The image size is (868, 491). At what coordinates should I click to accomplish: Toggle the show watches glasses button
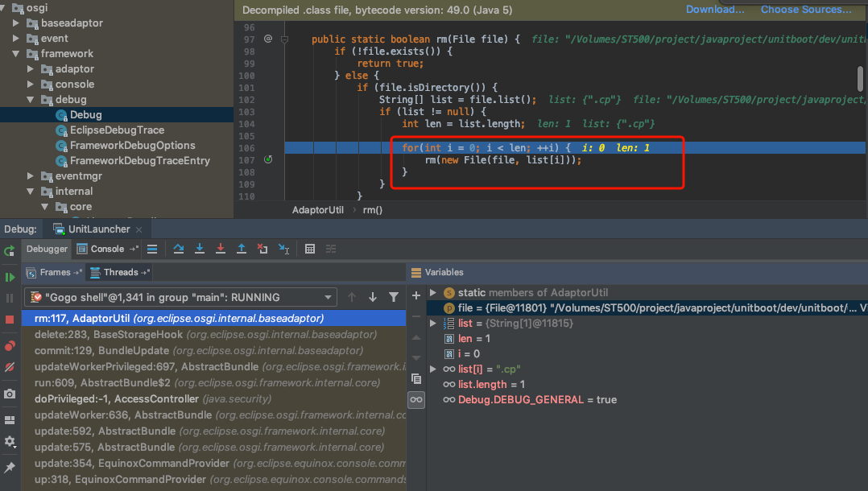coord(416,399)
